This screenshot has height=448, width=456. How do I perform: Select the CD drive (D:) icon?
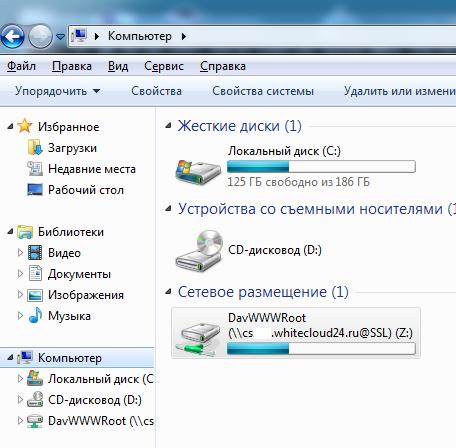pos(199,250)
